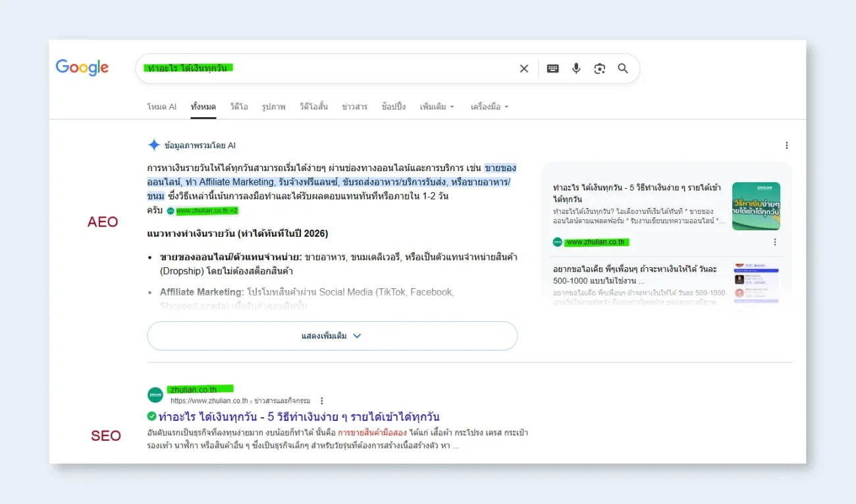Go to the รูปภาพ tab
856x504 pixels.
point(274,107)
